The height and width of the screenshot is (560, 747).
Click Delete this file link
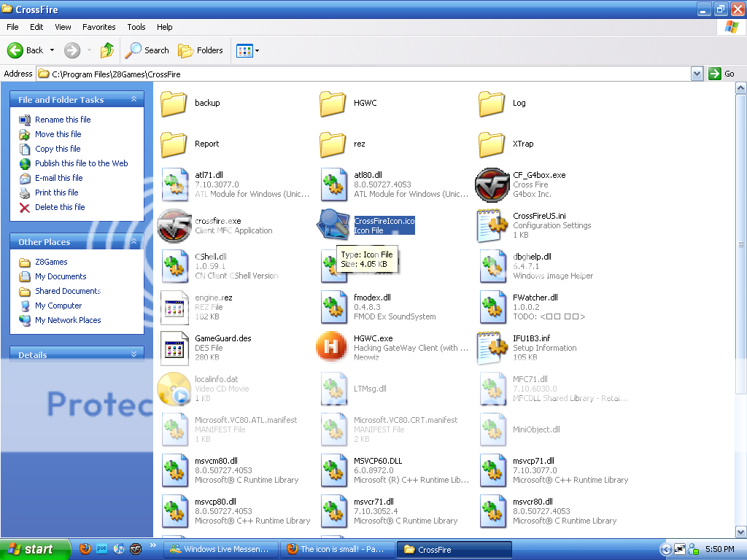[59, 207]
